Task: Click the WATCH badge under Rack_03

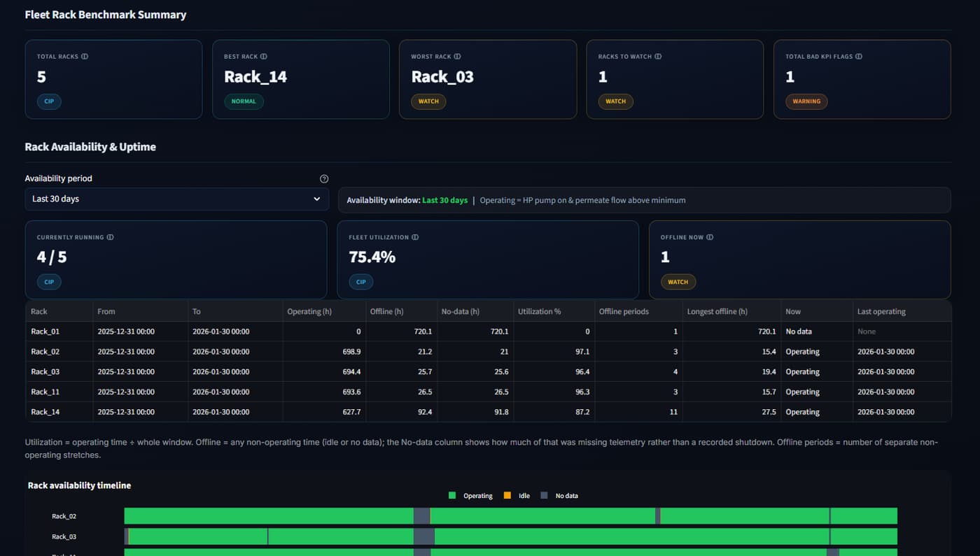Action: pyautogui.click(x=428, y=101)
